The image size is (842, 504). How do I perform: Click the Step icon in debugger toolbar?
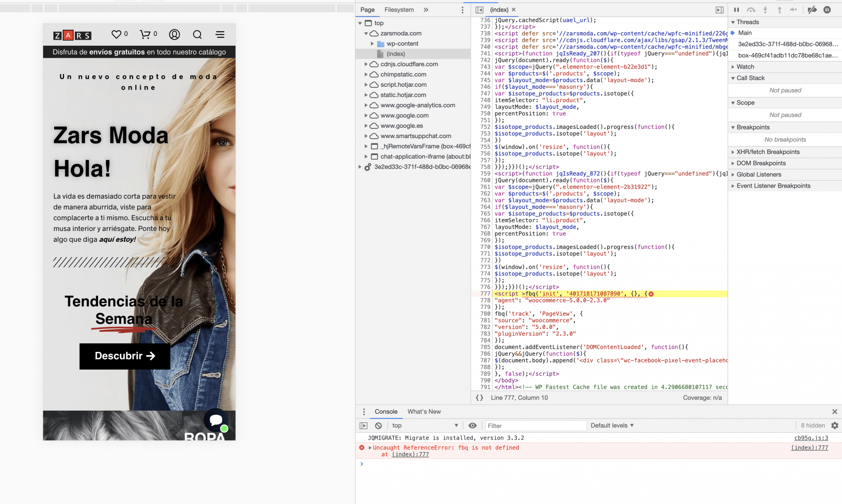point(793,10)
